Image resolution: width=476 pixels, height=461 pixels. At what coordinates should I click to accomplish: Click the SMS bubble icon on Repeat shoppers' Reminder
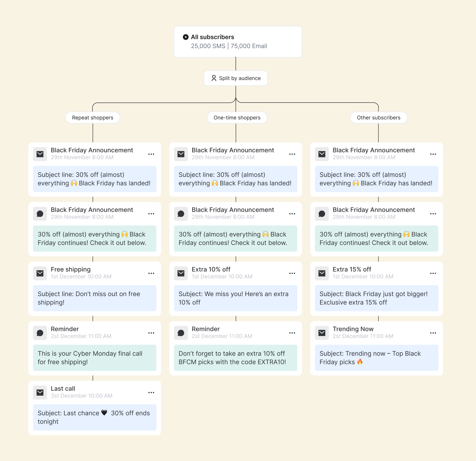pos(40,333)
